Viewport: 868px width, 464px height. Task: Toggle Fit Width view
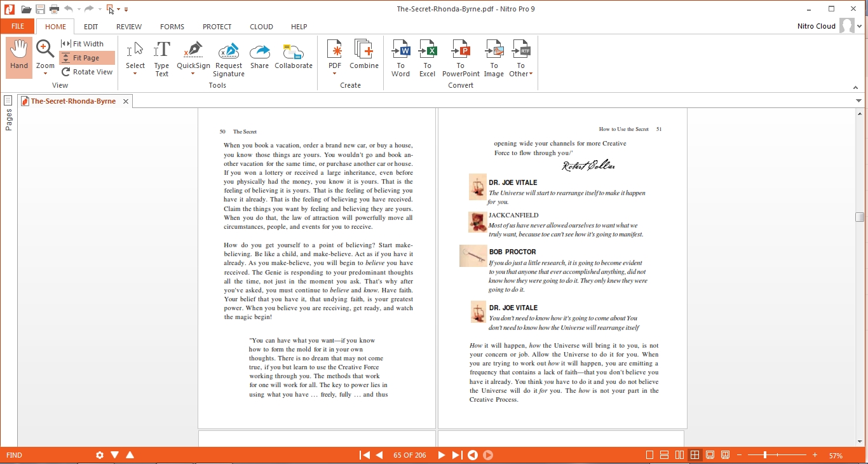pyautogui.click(x=83, y=44)
